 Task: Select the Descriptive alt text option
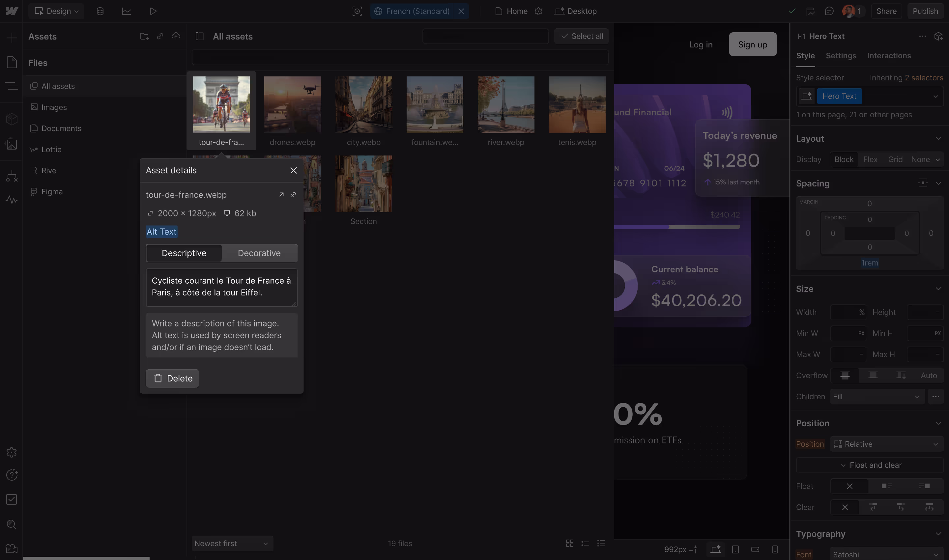pyautogui.click(x=184, y=253)
